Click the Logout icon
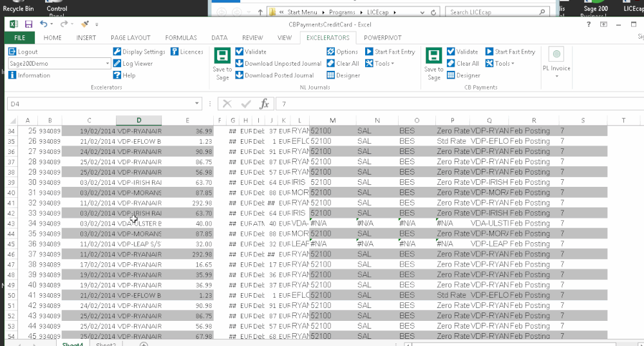Screen dimensions: 644x346 coord(12,52)
